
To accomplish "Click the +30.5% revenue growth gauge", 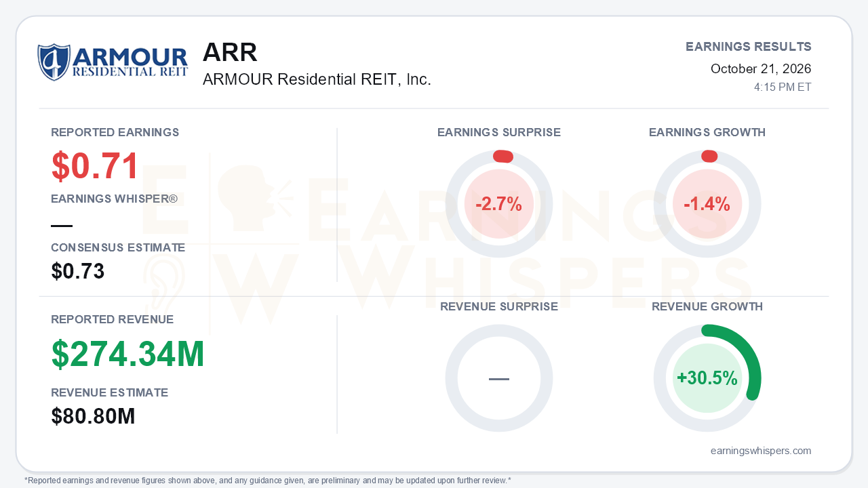I will [707, 378].
